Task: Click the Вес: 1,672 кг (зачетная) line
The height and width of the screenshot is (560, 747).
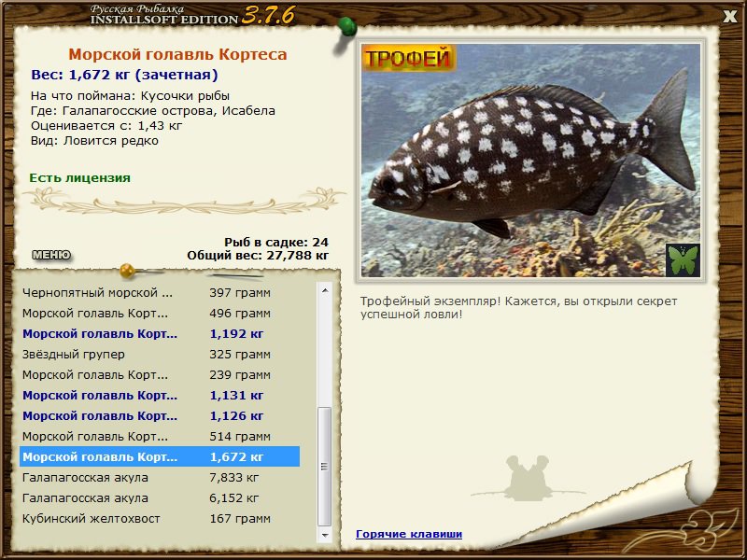Action: click(x=124, y=75)
